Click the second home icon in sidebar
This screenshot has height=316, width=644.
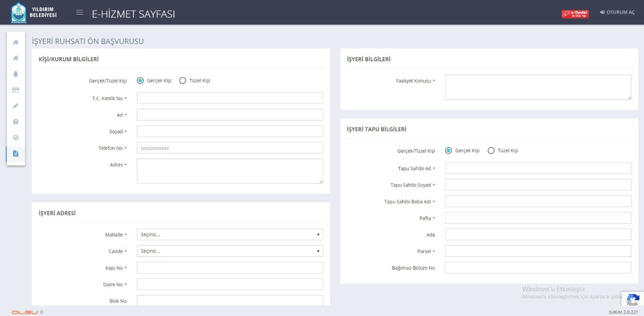coord(16,58)
